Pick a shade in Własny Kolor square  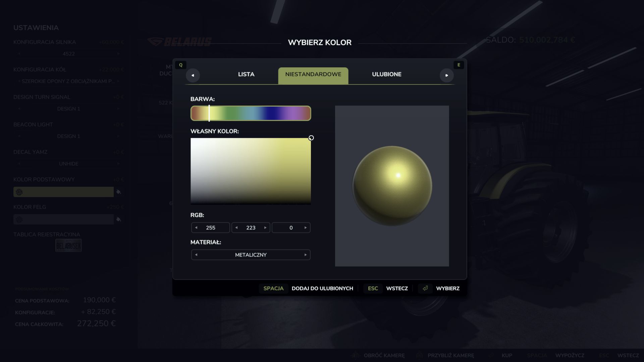(x=251, y=171)
